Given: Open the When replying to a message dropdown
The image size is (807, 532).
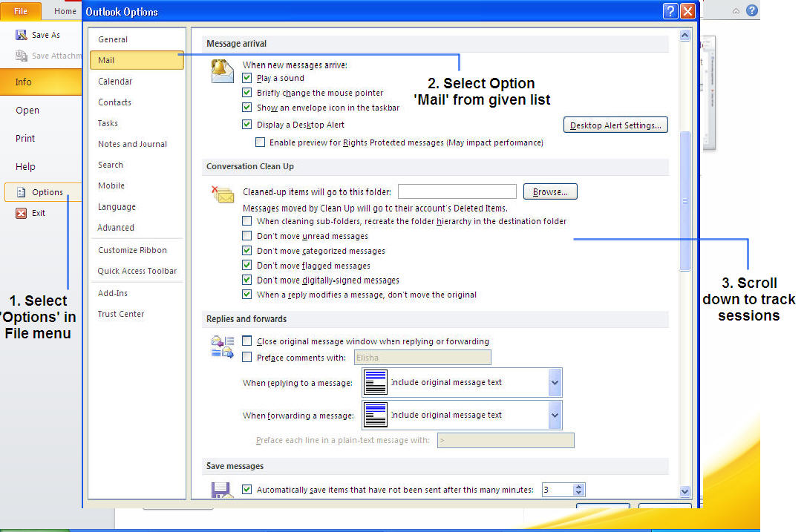Looking at the screenshot, I should [555, 382].
